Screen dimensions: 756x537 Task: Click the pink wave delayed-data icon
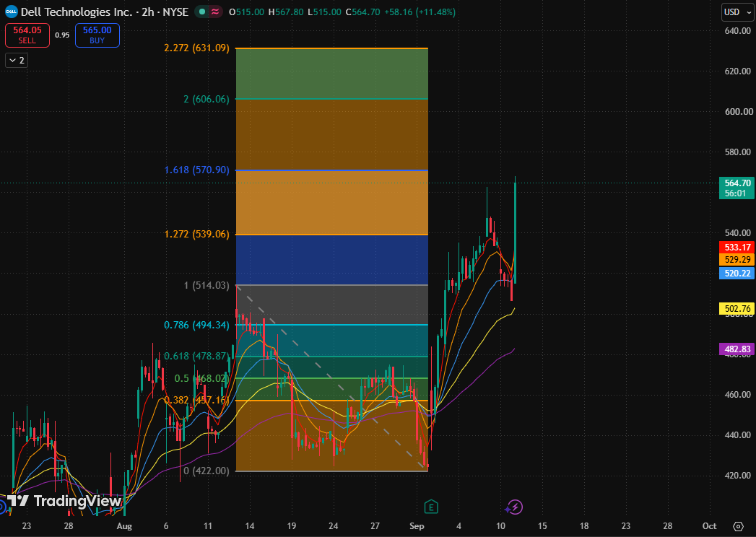[x=215, y=12]
